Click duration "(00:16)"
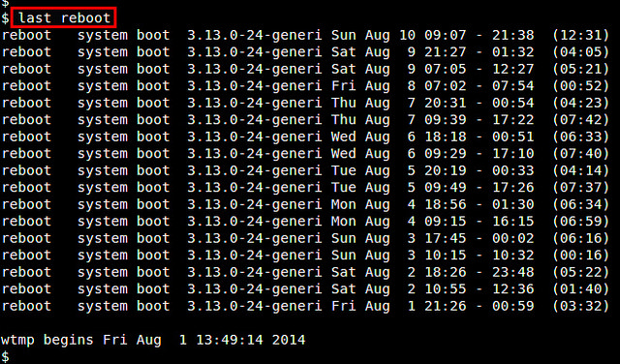The height and width of the screenshot is (364, 620). coord(580,256)
